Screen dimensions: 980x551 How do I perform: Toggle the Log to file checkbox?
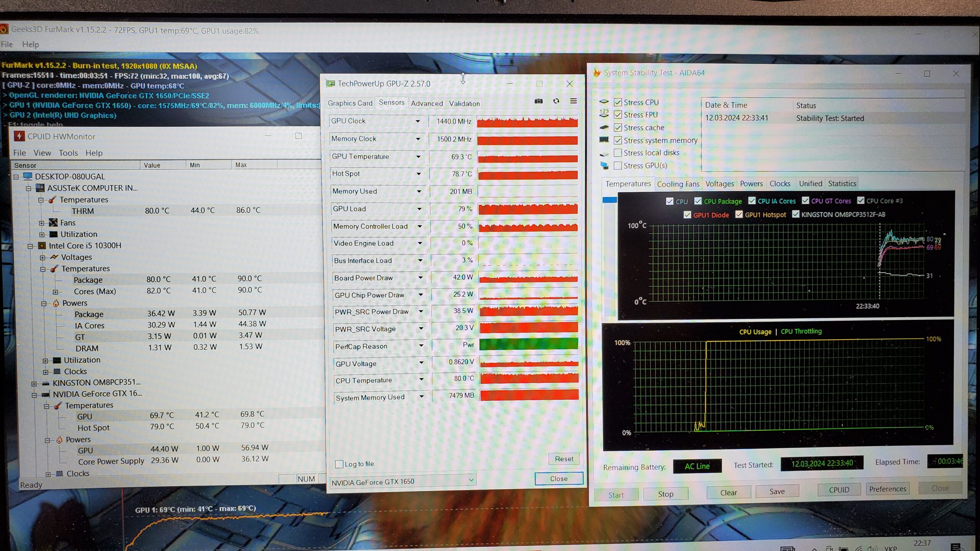click(339, 464)
